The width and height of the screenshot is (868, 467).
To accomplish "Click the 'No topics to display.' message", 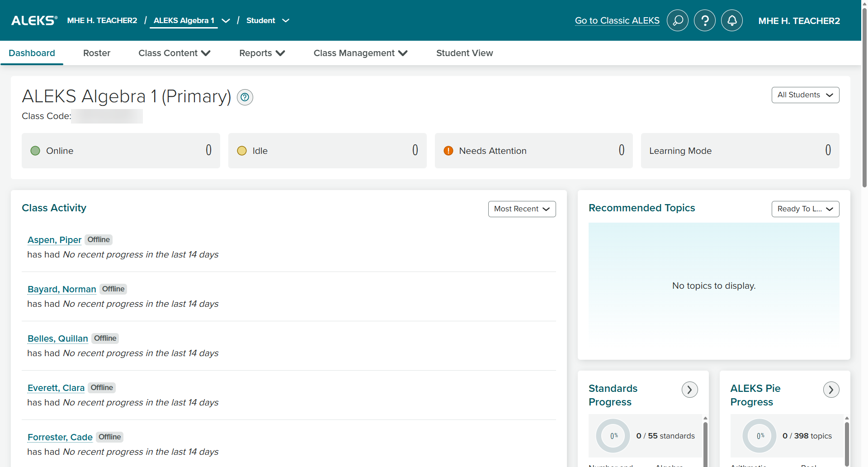I will [x=714, y=286].
